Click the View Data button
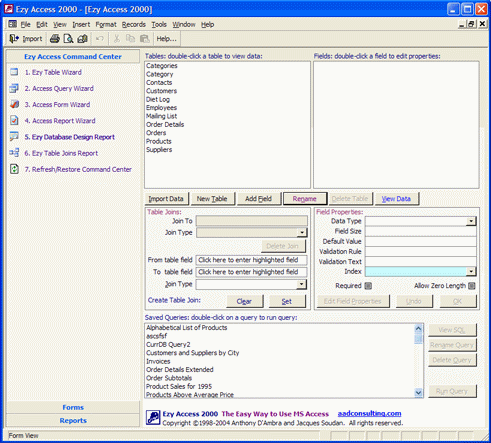This screenshot has width=491, height=443. click(x=396, y=199)
